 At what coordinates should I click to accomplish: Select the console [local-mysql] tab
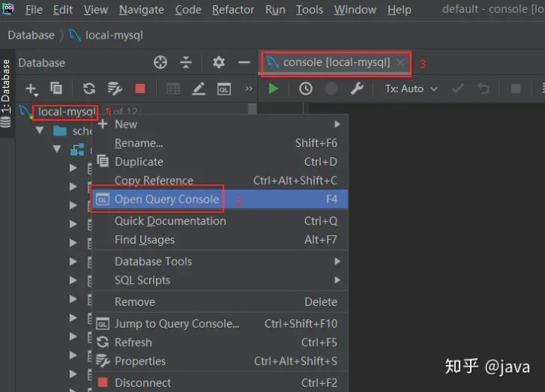[x=336, y=62]
